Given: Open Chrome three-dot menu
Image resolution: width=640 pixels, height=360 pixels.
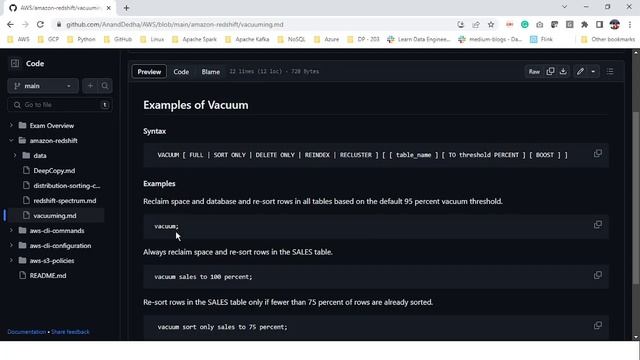Looking at the screenshot, I should (x=630, y=24).
